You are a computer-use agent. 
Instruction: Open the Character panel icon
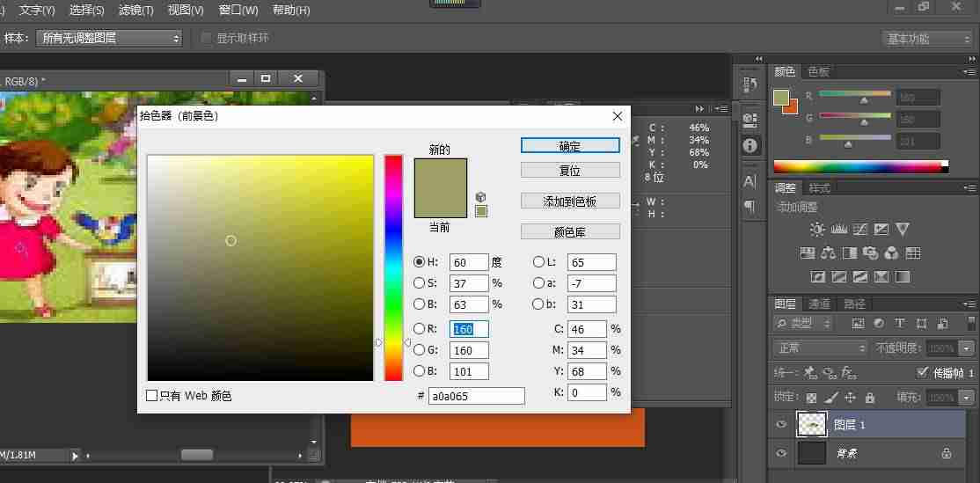click(750, 182)
